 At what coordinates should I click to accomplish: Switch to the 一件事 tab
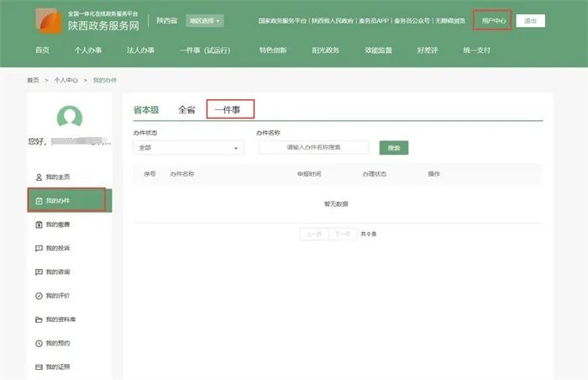click(228, 109)
